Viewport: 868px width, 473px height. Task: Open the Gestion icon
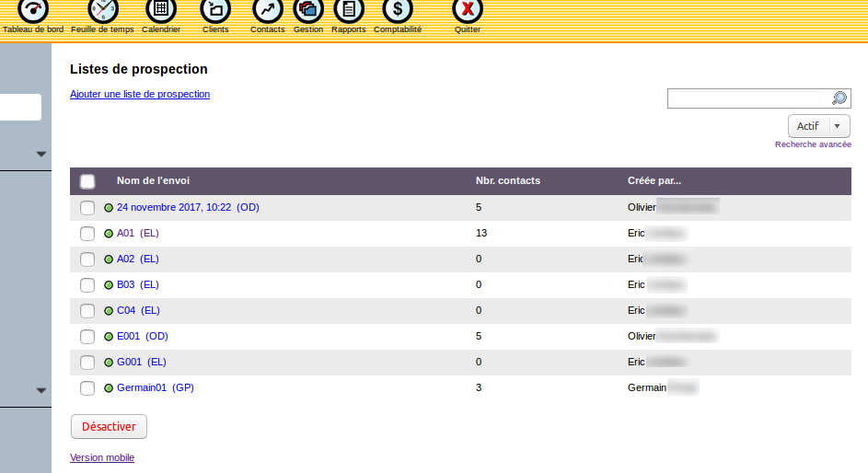(x=308, y=10)
